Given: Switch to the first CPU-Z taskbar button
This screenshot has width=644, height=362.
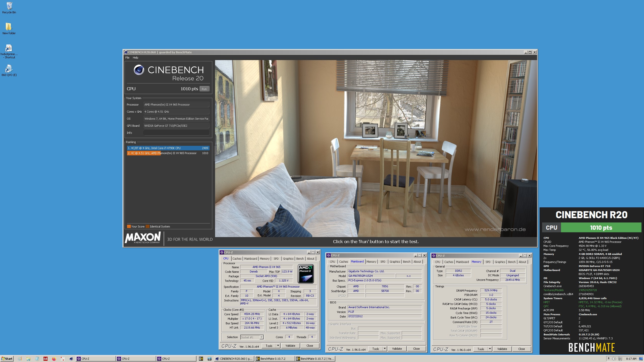Looking at the screenshot, I should click(x=96, y=359).
